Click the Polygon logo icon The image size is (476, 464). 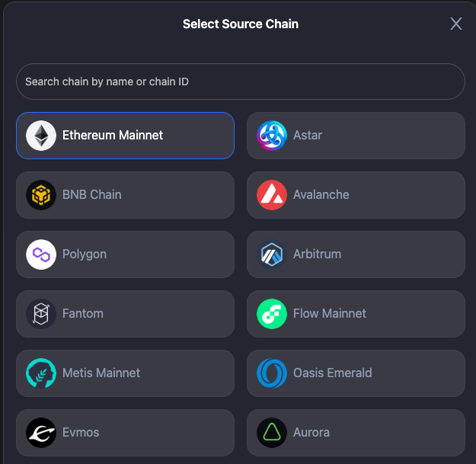[x=41, y=254]
